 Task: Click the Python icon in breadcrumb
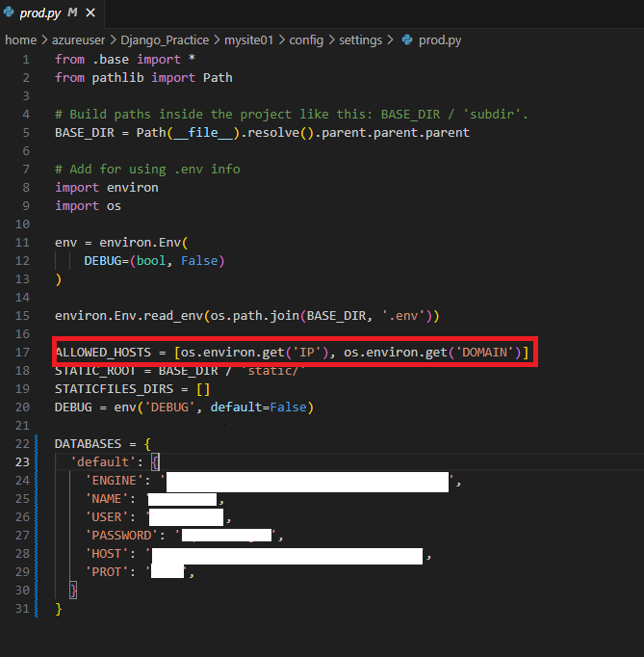coord(407,39)
